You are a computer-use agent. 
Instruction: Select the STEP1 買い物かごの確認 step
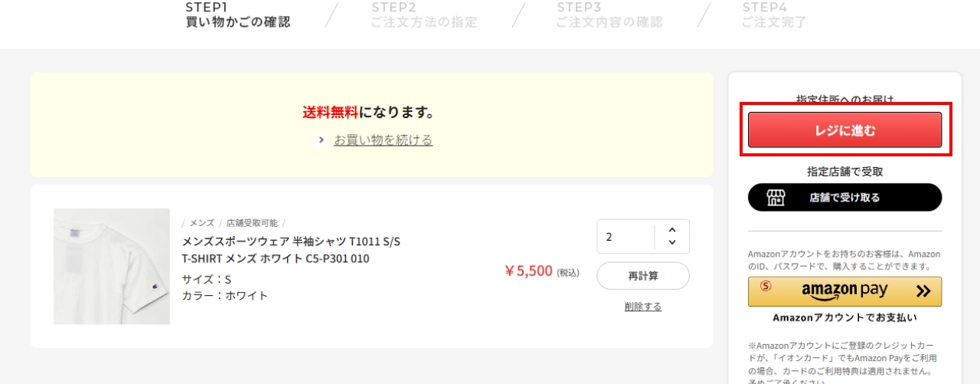(x=237, y=15)
